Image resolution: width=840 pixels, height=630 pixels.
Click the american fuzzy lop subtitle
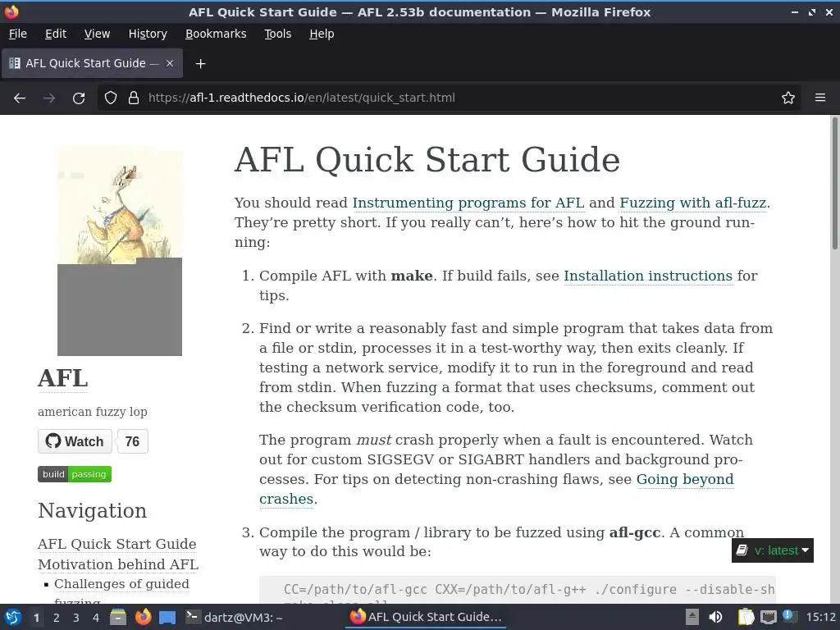(92, 412)
